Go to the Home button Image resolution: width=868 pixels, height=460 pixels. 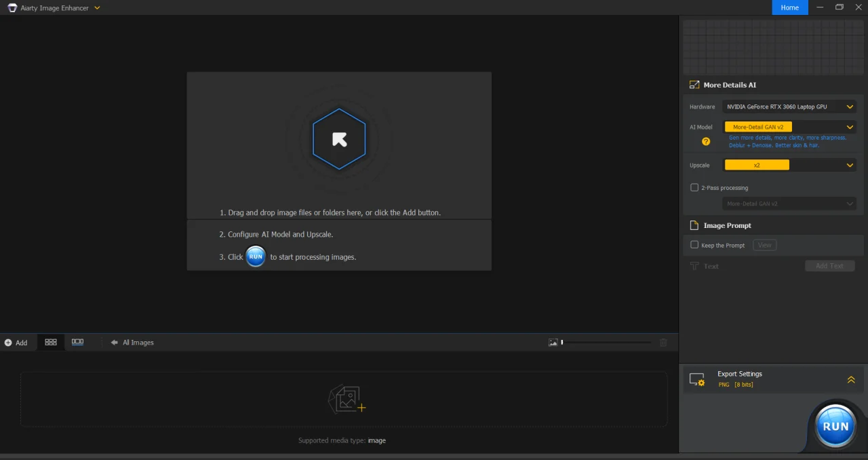(x=789, y=7)
